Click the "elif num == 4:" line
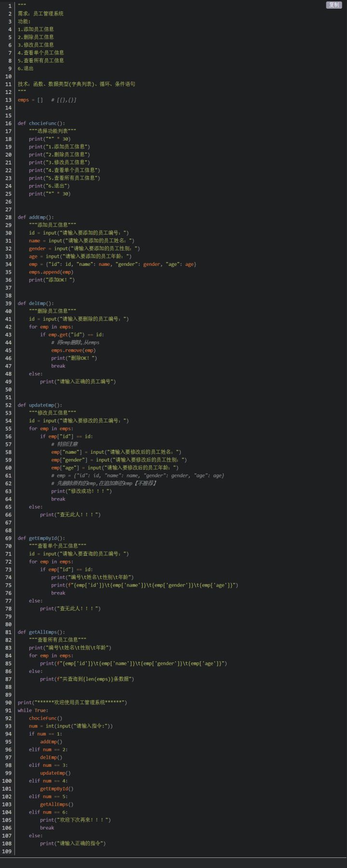 (48, 781)
